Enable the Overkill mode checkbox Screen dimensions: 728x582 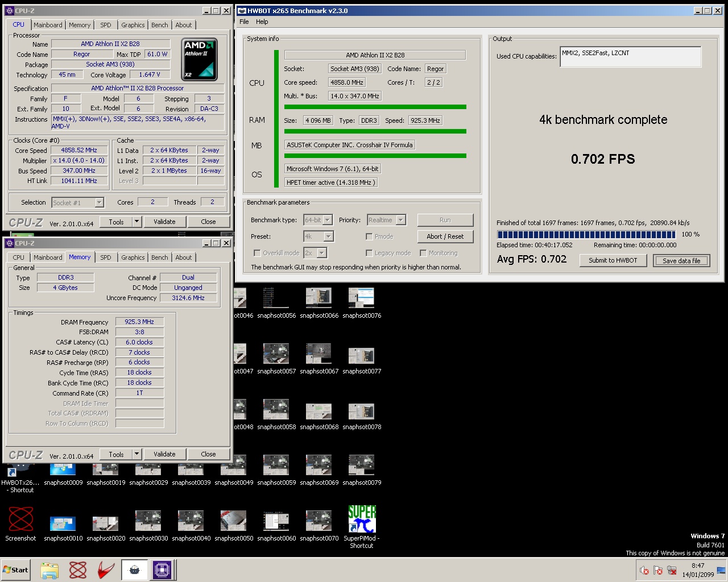point(257,253)
